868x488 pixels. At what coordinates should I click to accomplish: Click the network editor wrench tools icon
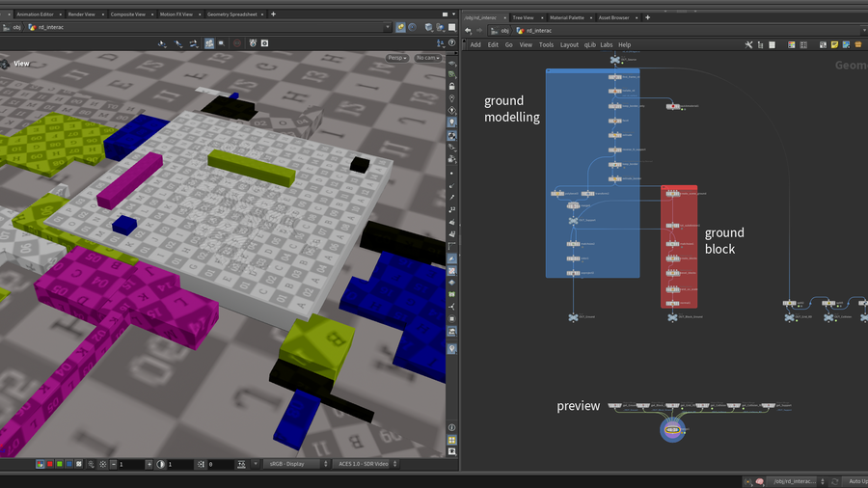pos(748,44)
